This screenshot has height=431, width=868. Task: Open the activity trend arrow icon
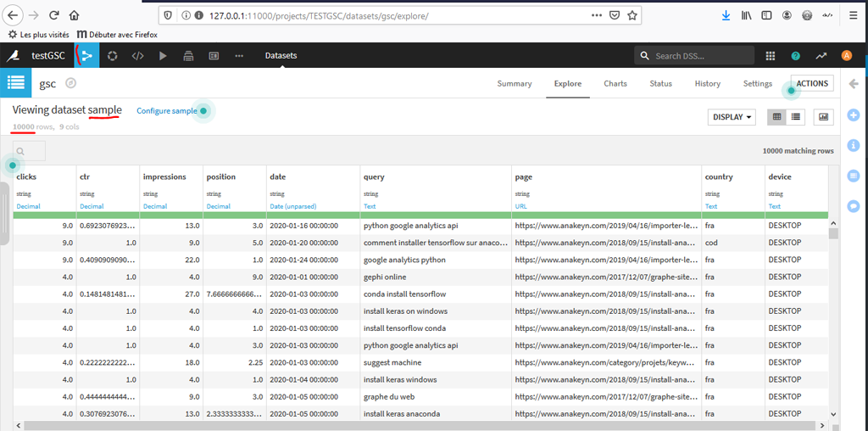pos(821,55)
